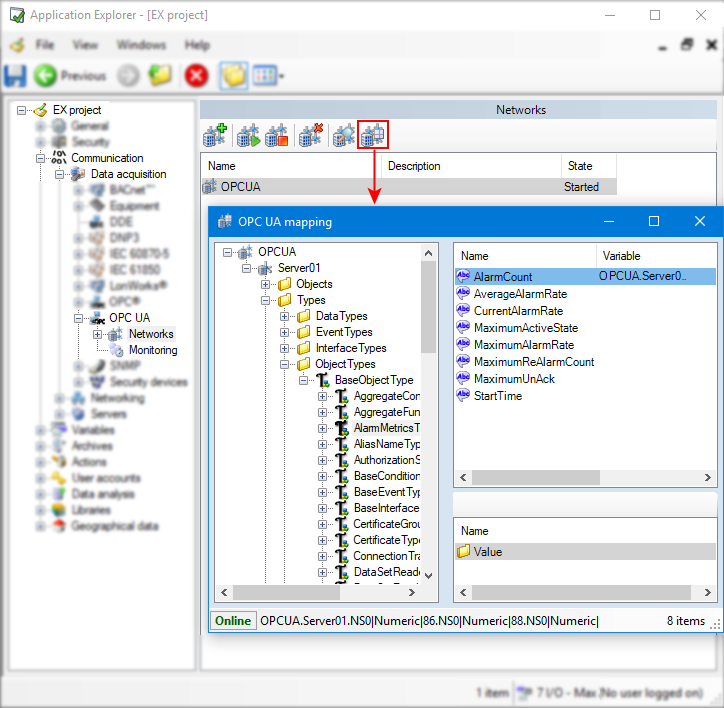Open the view mode dropdown arrow in toolbar
The width and height of the screenshot is (724, 708).
pos(282,76)
